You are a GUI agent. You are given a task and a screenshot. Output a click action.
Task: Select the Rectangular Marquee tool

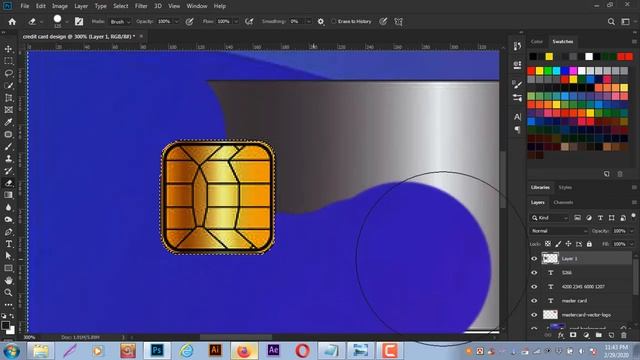(8, 61)
